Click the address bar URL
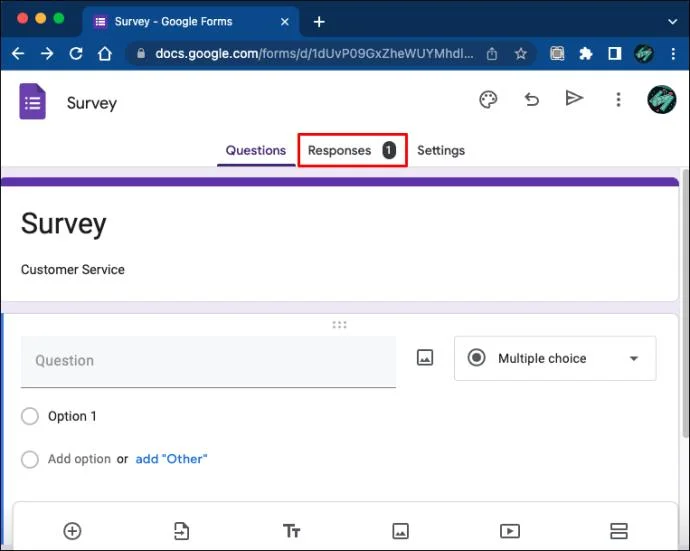Viewport: 690px width, 551px height. pos(314,54)
